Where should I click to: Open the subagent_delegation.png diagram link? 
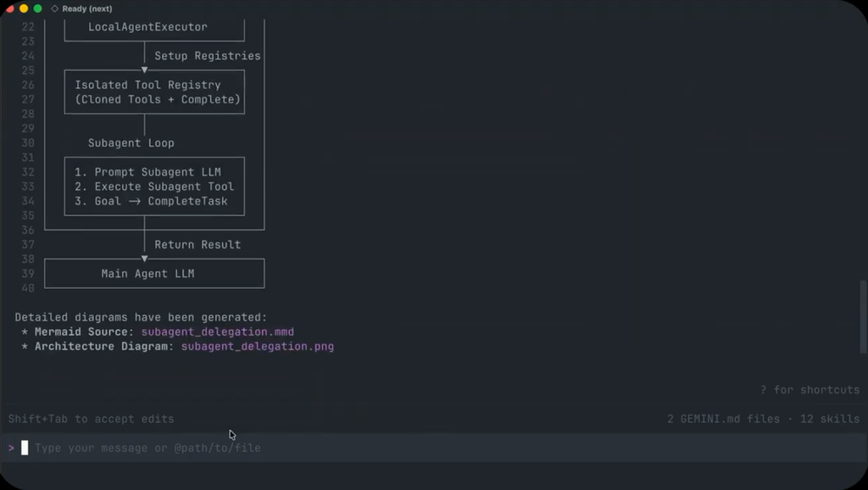click(258, 347)
